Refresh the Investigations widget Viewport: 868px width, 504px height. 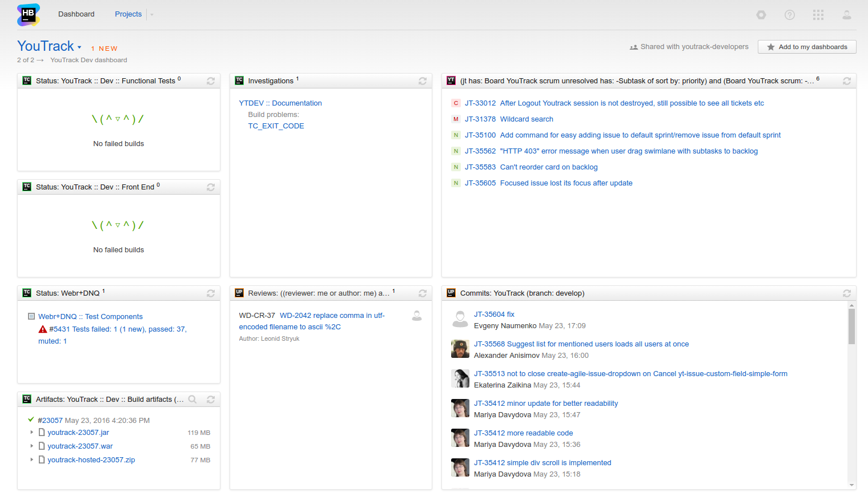coord(423,81)
